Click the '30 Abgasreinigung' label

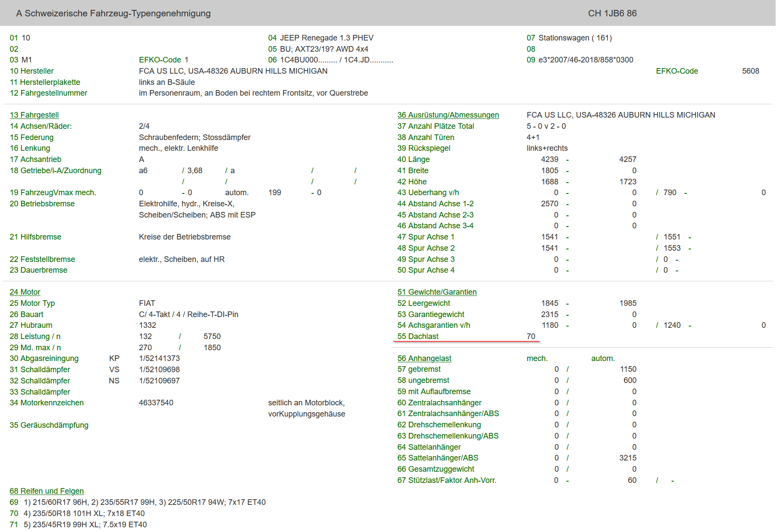click(44, 358)
